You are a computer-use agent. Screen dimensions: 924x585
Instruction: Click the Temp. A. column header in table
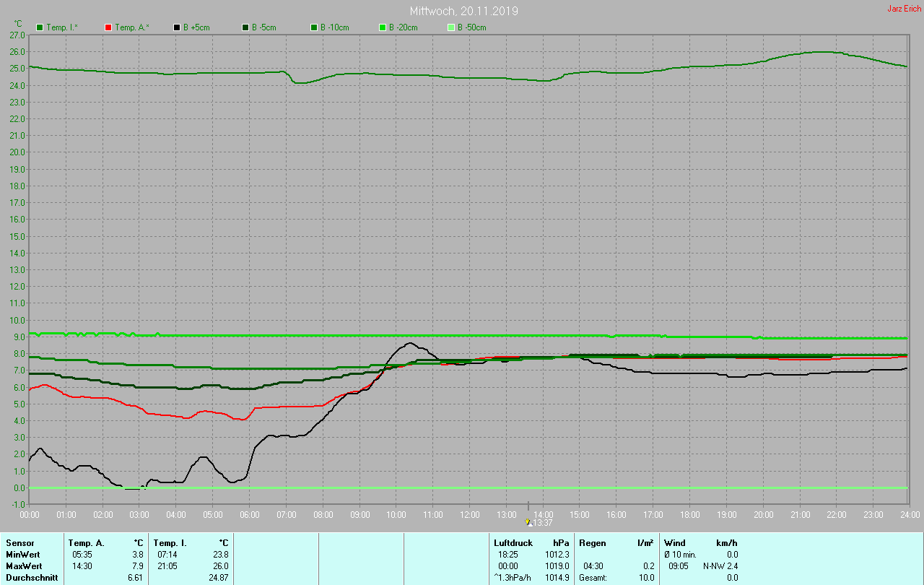tap(86, 543)
